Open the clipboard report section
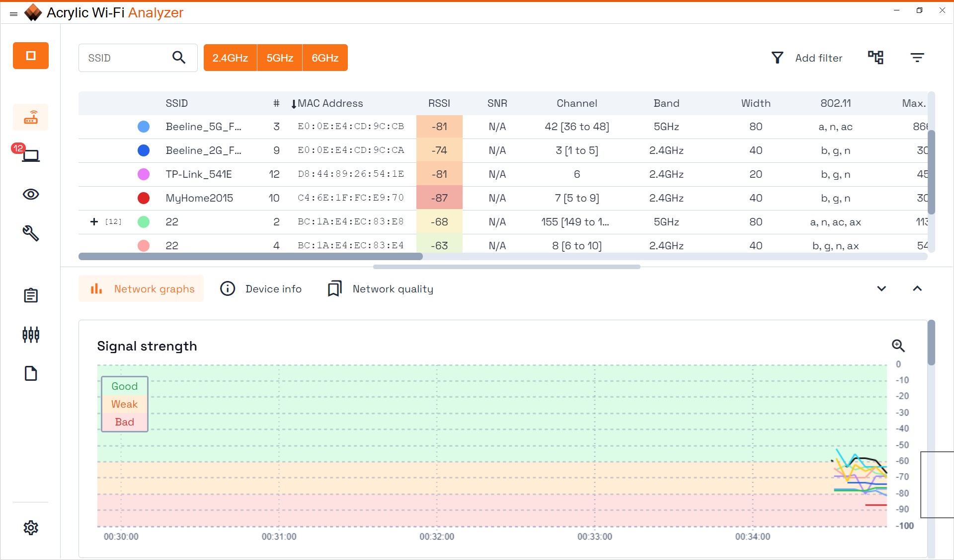954x560 pixels. 31,296
